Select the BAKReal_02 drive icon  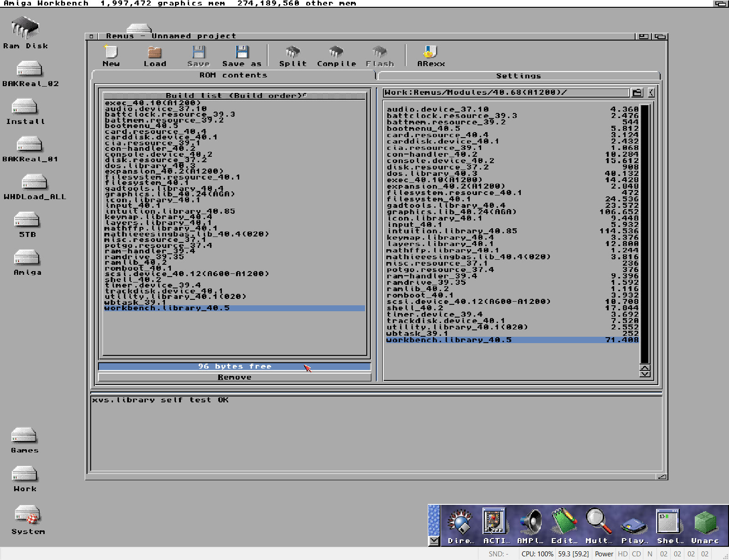(x=30, y=74)
